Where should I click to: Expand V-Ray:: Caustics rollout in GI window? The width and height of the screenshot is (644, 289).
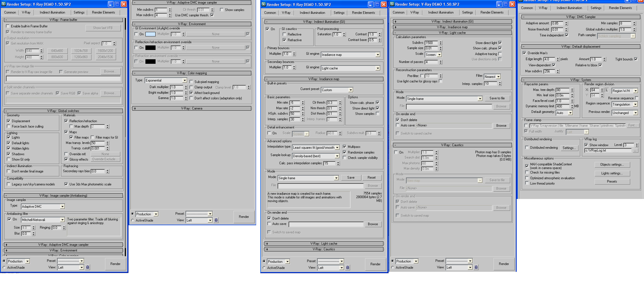(324, 249)
